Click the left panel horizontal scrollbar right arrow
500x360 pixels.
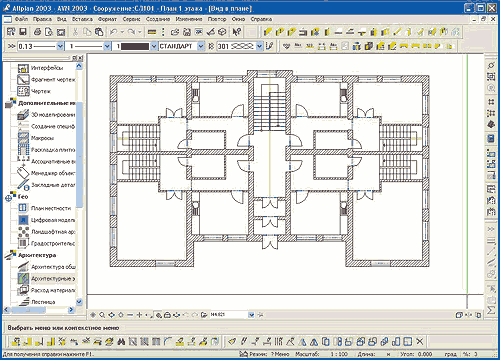click(71, 310)
